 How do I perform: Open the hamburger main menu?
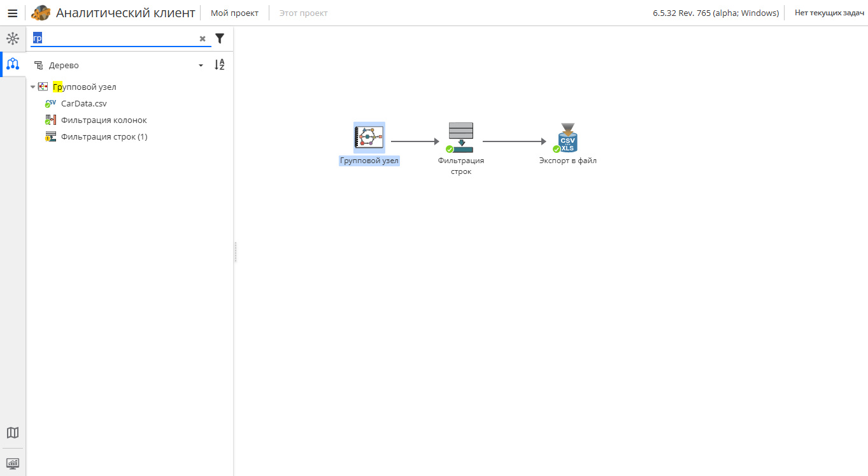point(12,13)
